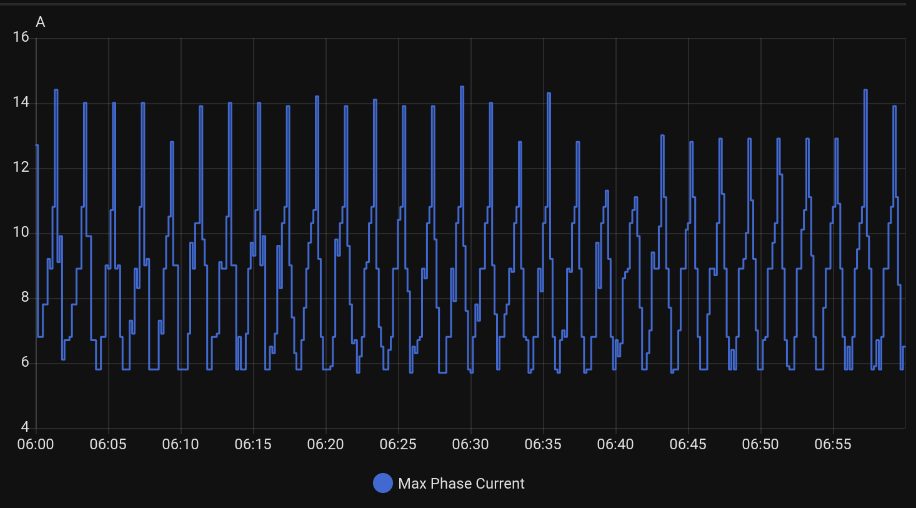Click the 8 value on the y-axis
916x508 pixels.
point(25,297)
